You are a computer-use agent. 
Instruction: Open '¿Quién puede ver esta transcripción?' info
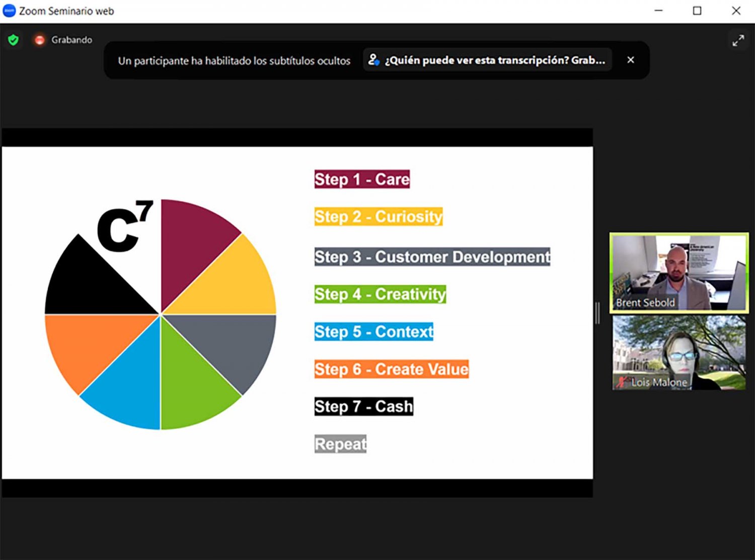click(494, 60)
